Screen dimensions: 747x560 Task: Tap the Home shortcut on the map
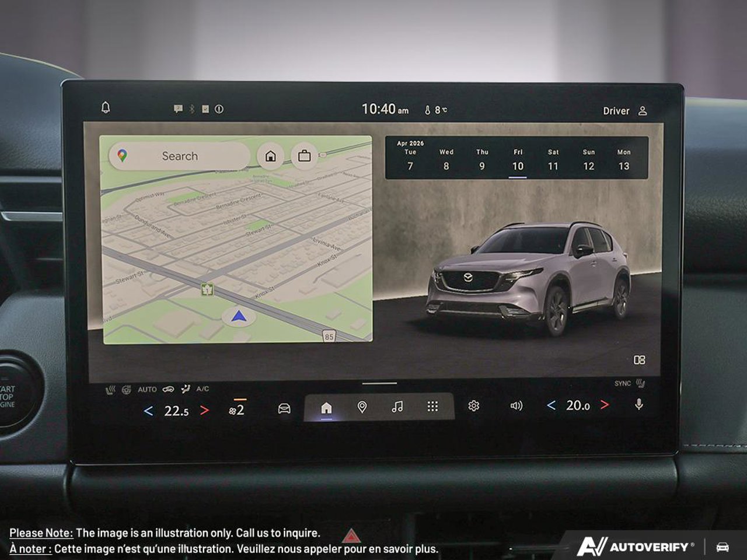tap(270, 156)
